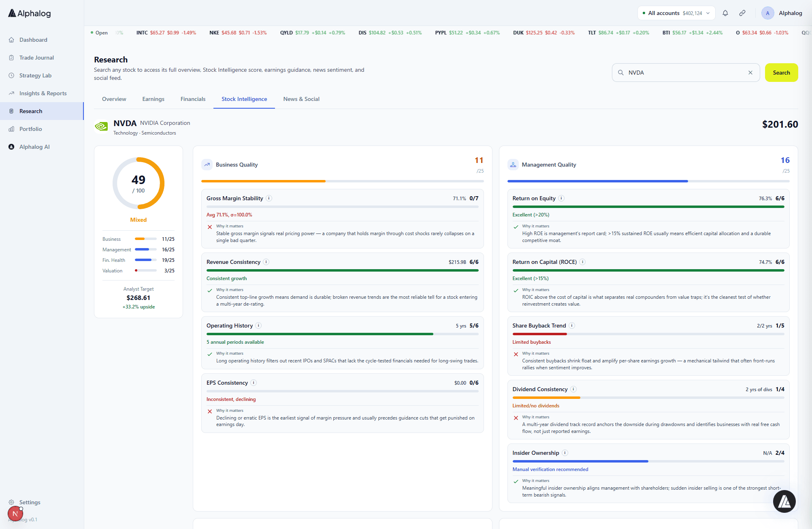Viewport: 812px width, 529px height.
Task: Show info for Gross Margin Stability
Action: tap(269, 198)
